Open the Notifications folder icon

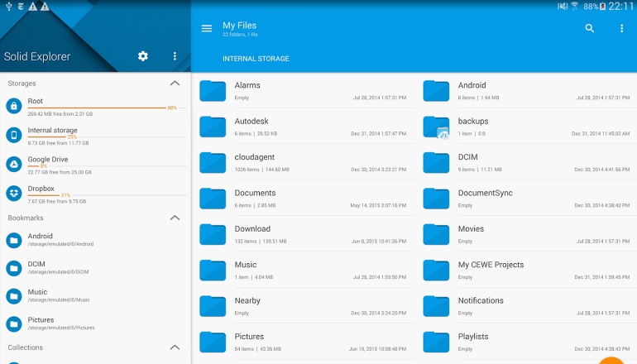pos(436,306)
